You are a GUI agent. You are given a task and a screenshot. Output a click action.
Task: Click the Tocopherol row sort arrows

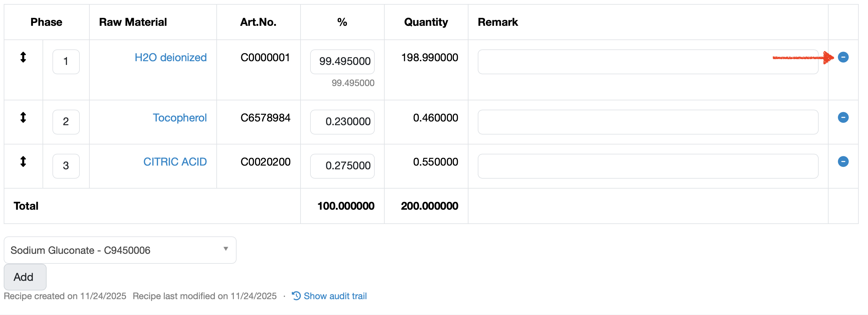point(23,117)
